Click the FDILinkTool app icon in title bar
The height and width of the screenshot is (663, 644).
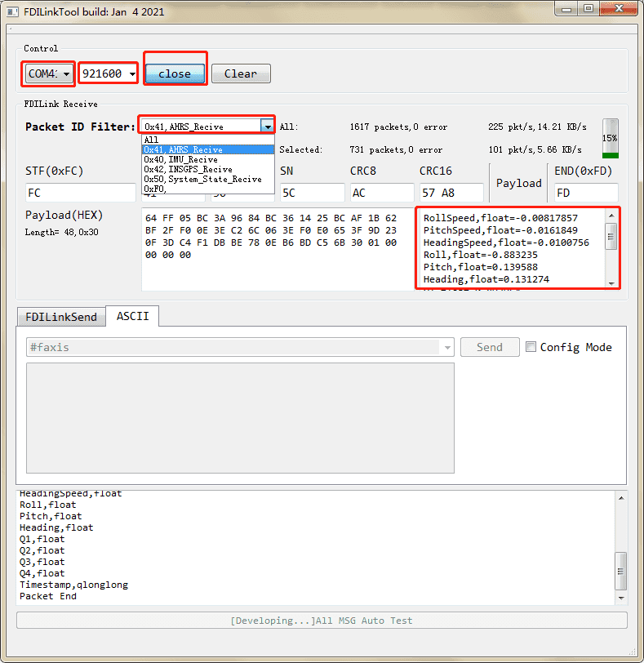[13, 11]
